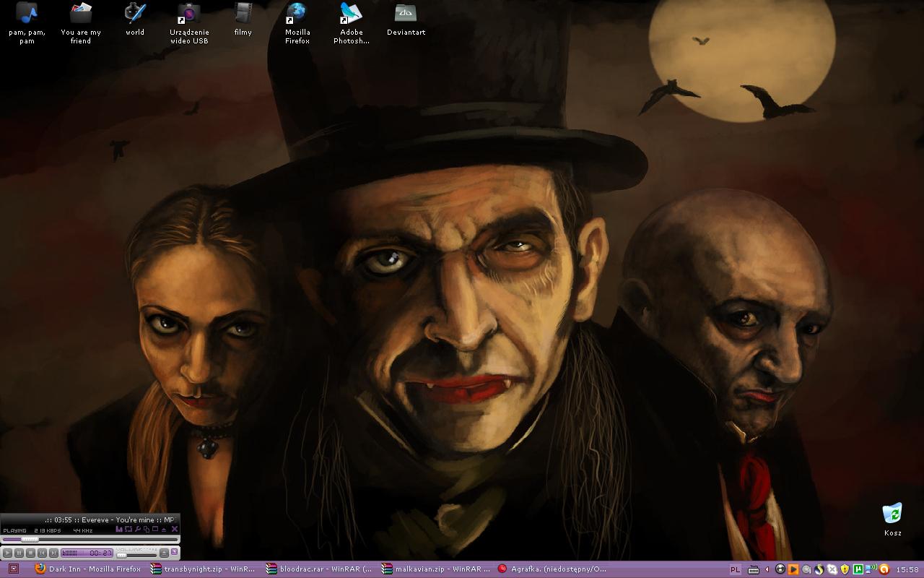Expand hidden tray icons arrow
This screenshot has width=924, height=578.
[x=767, y=569]
